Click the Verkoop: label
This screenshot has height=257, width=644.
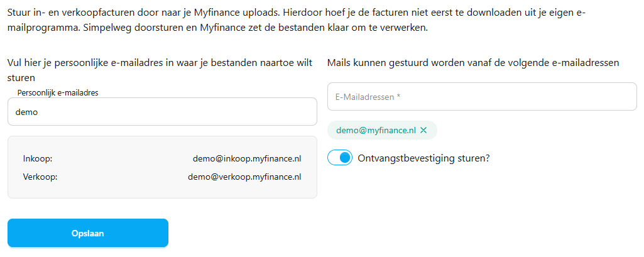(x=40, y=177)
